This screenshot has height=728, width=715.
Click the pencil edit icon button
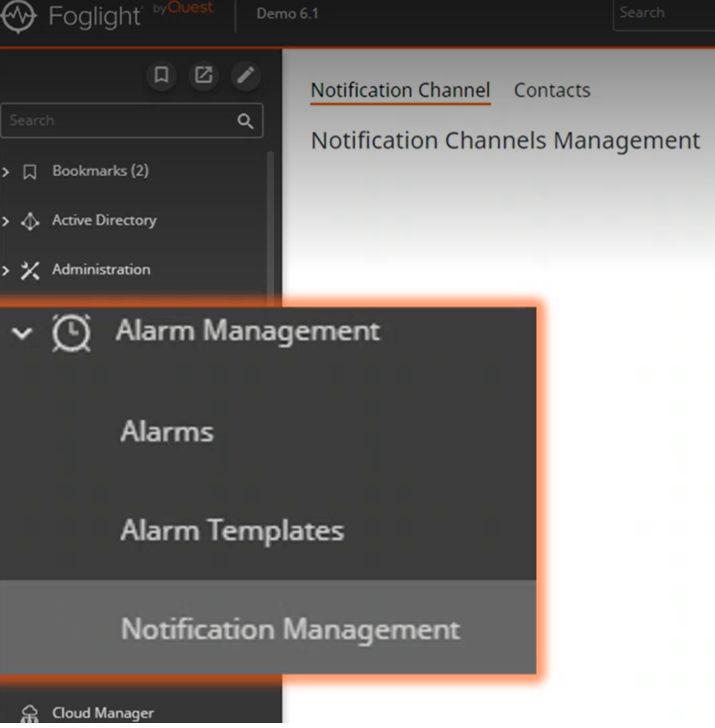[x=246, y=75]
